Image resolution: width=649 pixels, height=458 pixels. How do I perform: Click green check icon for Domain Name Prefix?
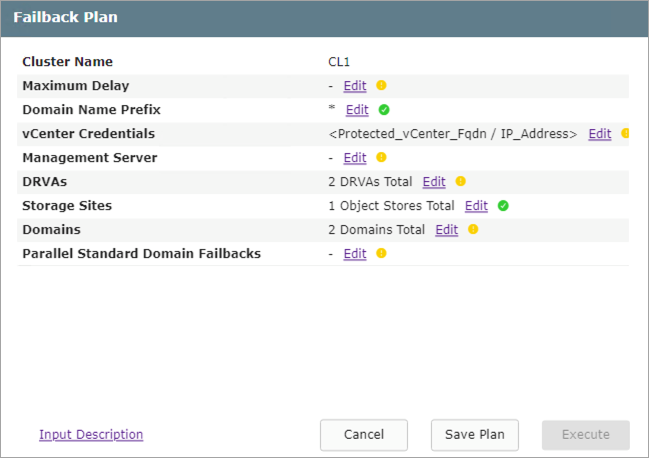tap(383, 110)
